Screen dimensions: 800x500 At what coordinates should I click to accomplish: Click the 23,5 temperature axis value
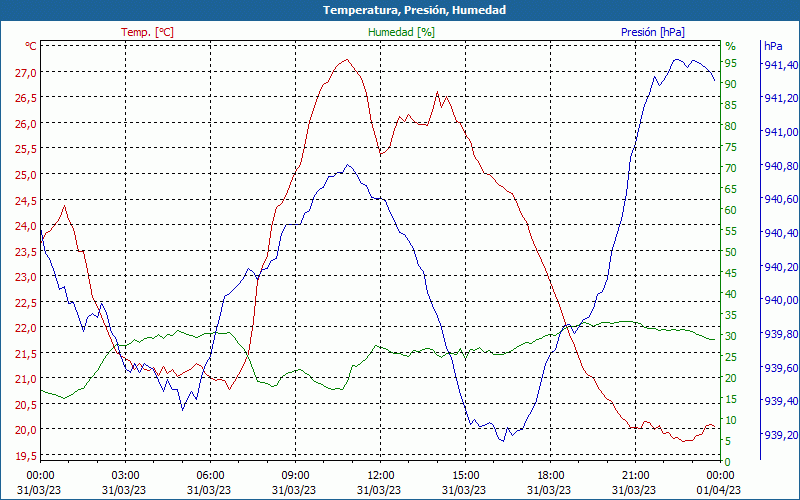point(26,252)
